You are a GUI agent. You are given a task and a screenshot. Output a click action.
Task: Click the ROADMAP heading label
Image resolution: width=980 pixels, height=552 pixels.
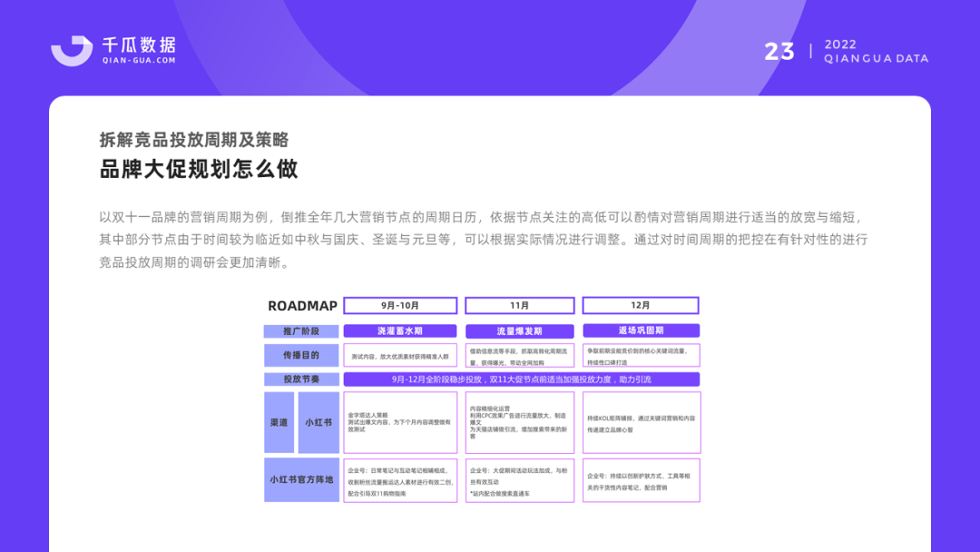pos(302,306)
